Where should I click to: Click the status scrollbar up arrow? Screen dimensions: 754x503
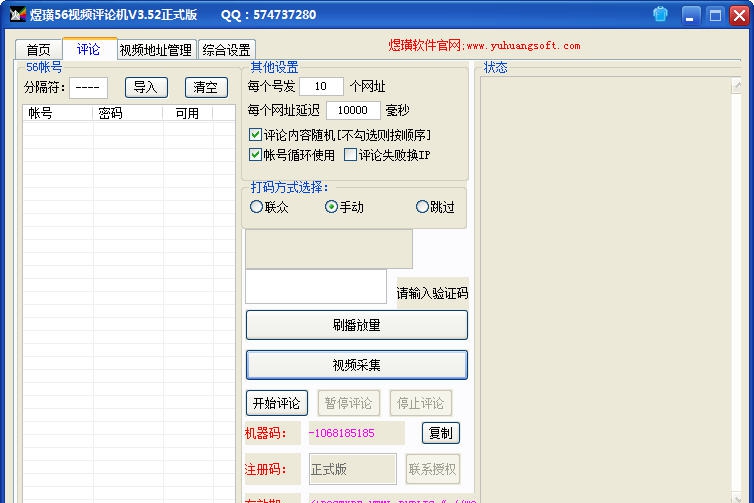click(x=736, y=86)
